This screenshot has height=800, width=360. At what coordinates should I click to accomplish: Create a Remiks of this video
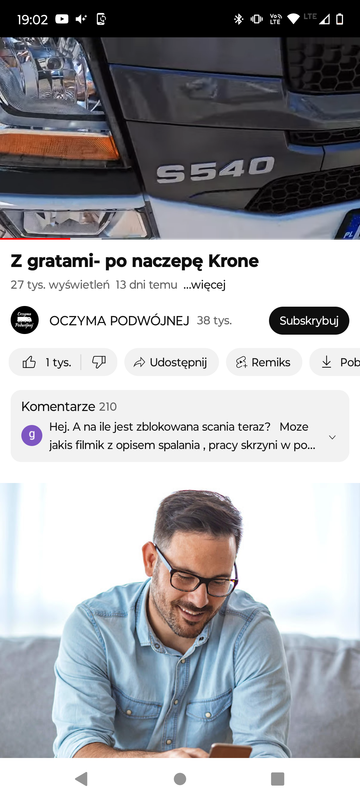point(264,362)
